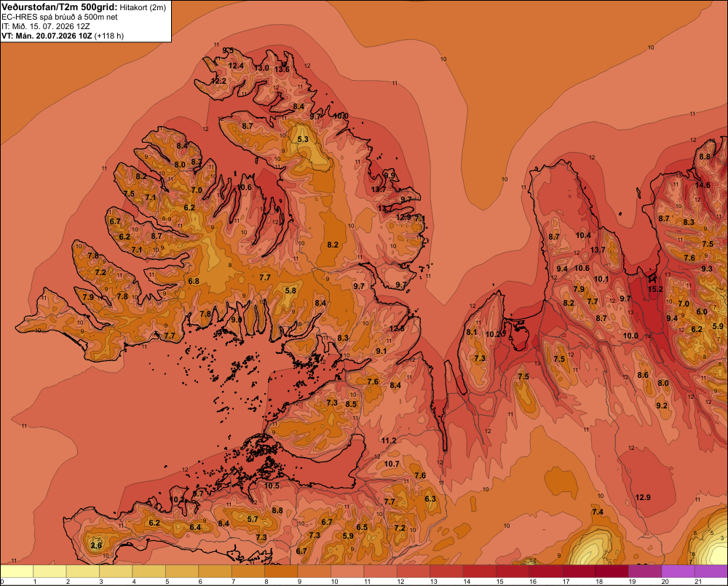The height and width of the screenshot is (586, 728).
Task: Click the purple swatch between 19 and 20
Action: [x=645, y=571]
